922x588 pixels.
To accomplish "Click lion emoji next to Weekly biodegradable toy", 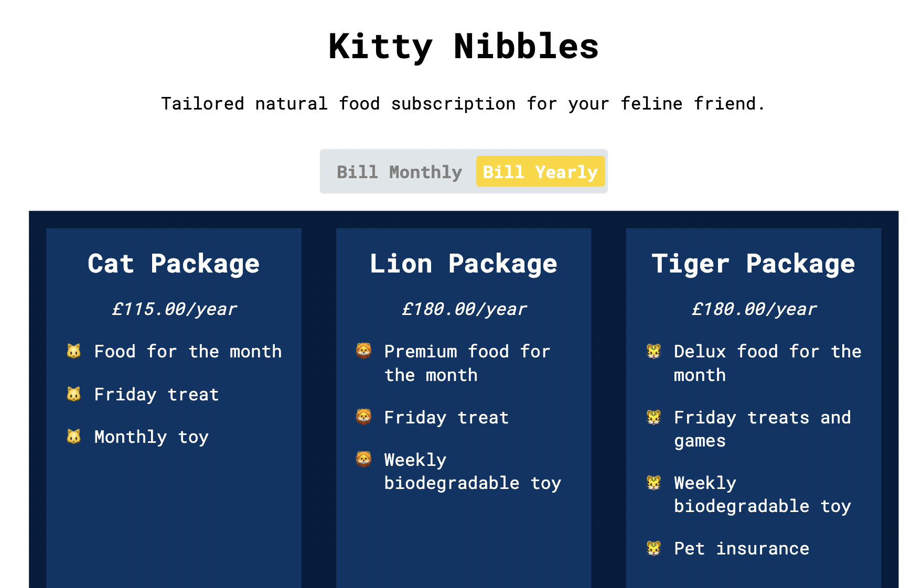I will 363,460.
